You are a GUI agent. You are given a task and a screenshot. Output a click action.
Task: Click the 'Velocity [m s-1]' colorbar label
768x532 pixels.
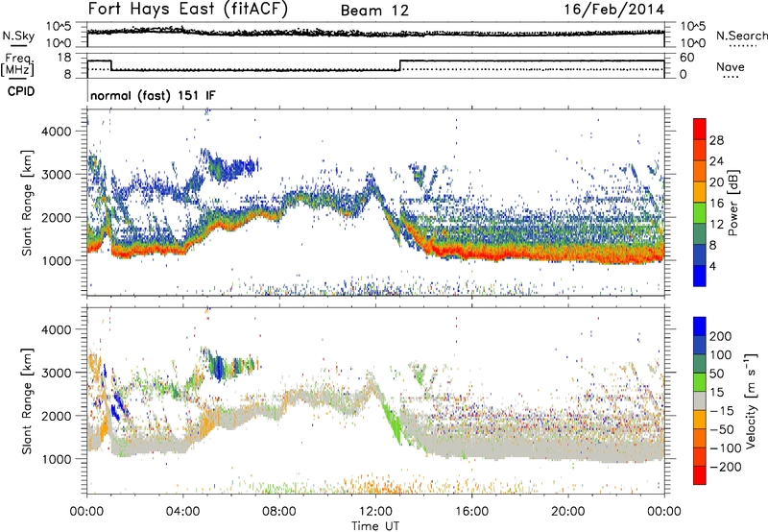point(751,400)
